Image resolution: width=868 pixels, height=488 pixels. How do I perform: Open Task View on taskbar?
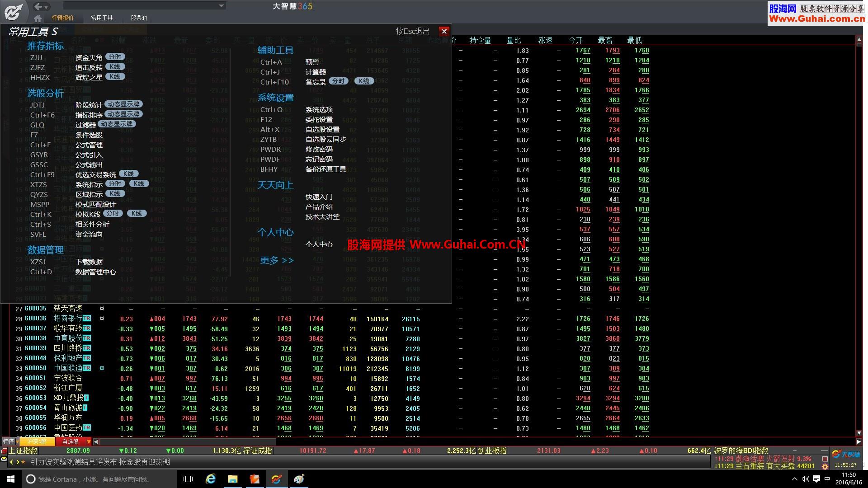(188, 479)
